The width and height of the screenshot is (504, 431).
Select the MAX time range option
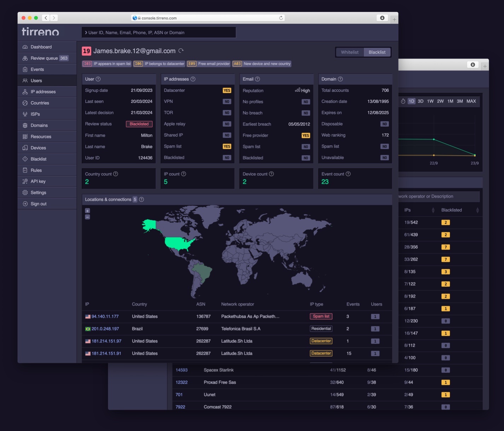(x=471, y=101)
